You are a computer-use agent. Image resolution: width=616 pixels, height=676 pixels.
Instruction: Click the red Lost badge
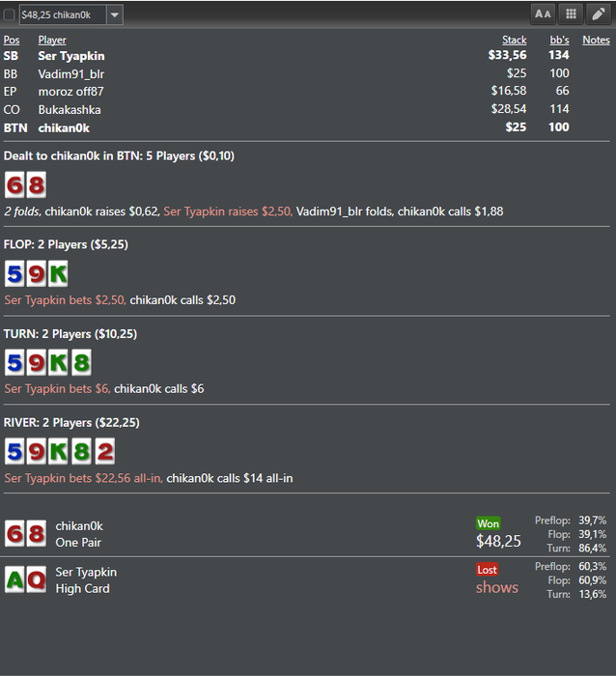pyautogui.click(x=488, y=570)
